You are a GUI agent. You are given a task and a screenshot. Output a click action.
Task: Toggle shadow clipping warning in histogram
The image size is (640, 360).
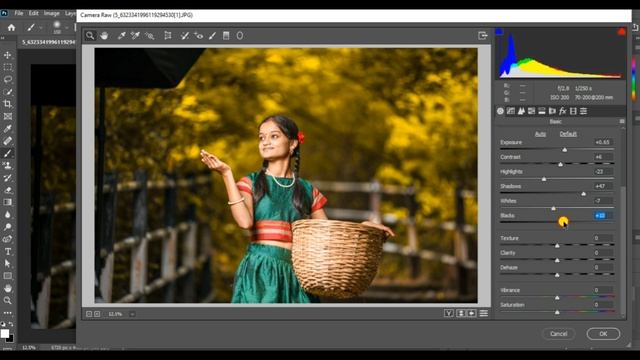coord(499,31)
